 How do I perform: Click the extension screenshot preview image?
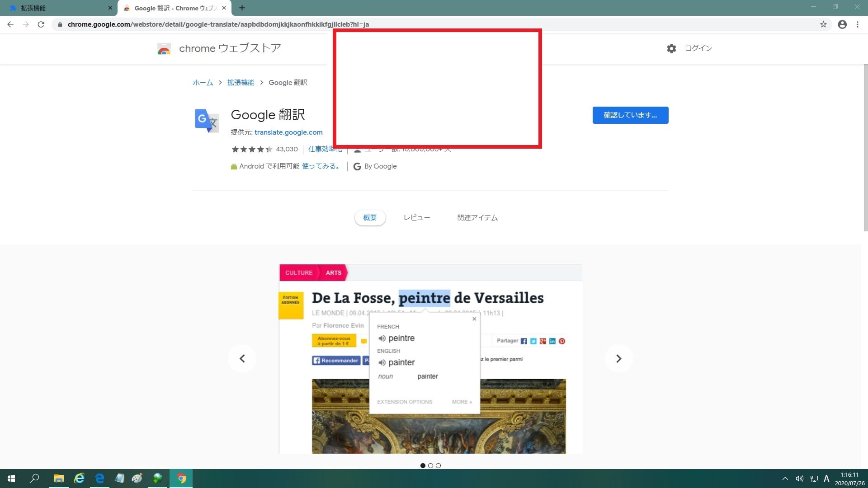point(430,359)
